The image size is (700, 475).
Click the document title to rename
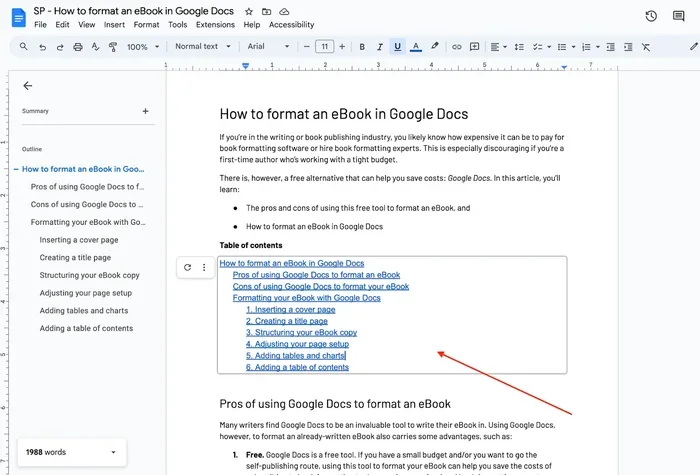pos(133,11)
